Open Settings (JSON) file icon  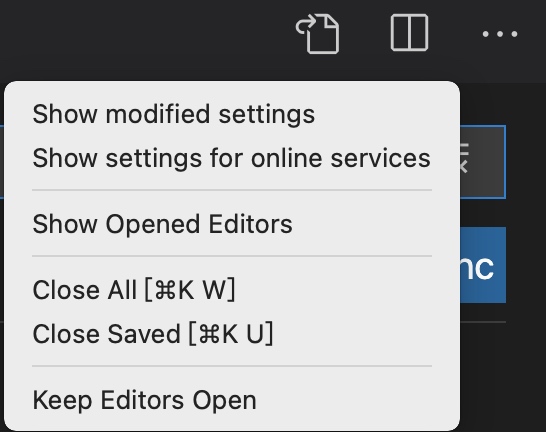[317, 34]
